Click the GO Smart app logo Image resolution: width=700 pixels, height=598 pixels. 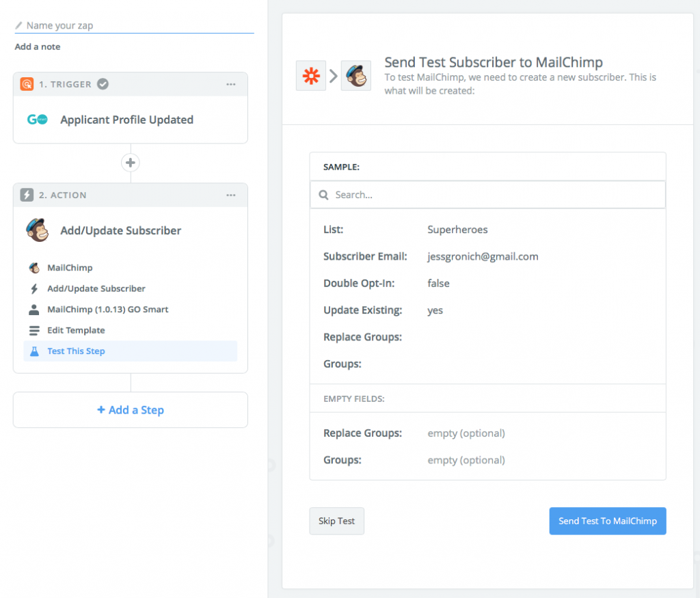37,120
